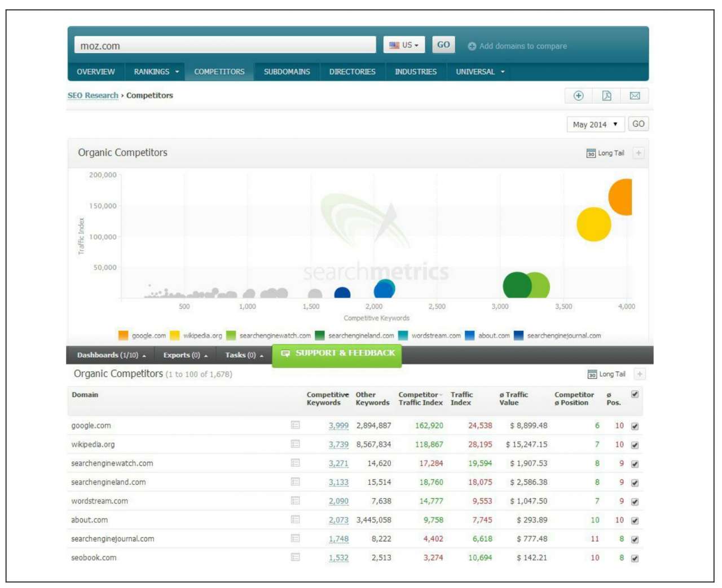This screenshot has height=588, width=722.
Task: Switch to the Directories tab
Action: [353, 72]
